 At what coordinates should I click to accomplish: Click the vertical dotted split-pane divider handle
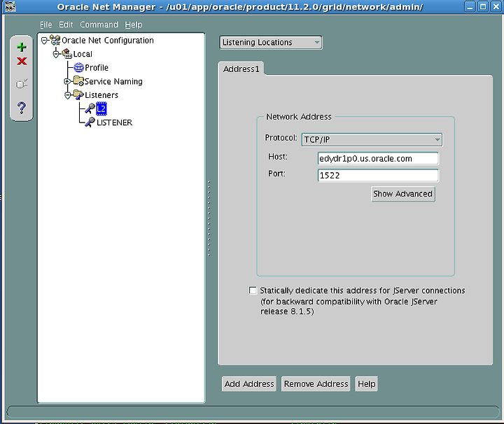(209, 218)
